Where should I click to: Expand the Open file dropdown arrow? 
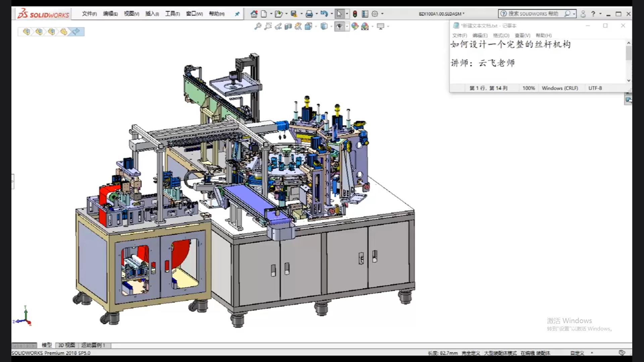coord(286,14)
